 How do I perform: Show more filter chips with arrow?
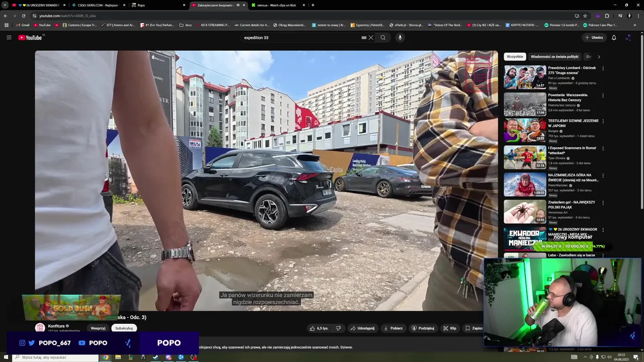tap(599, 57)
